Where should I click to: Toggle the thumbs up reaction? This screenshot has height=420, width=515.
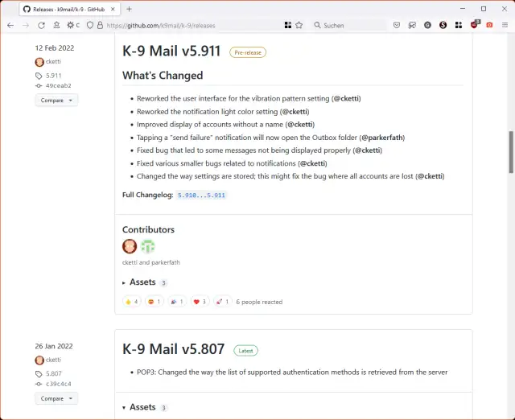click(131, 302)
